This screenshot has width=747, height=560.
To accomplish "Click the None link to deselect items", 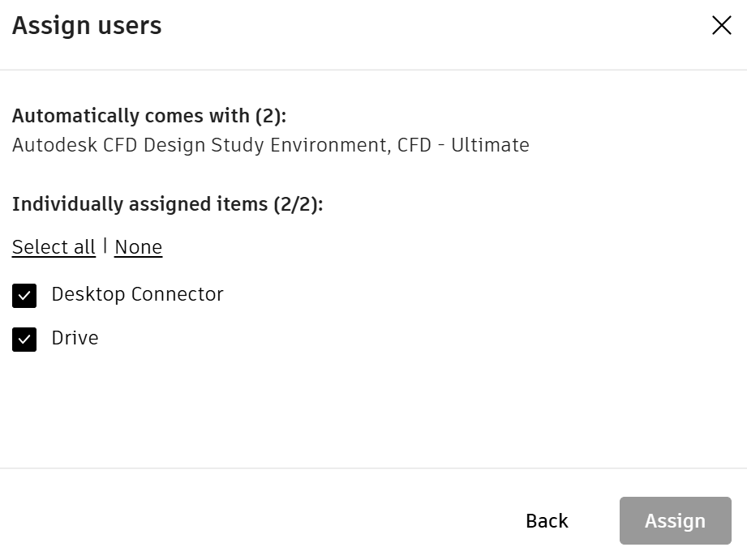I will [x=138, y=247].
